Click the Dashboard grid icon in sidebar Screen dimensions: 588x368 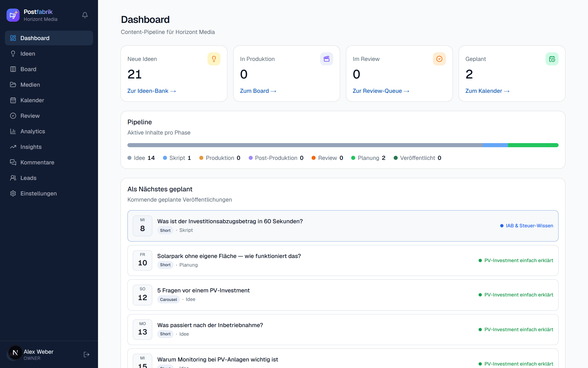point(13,38)
